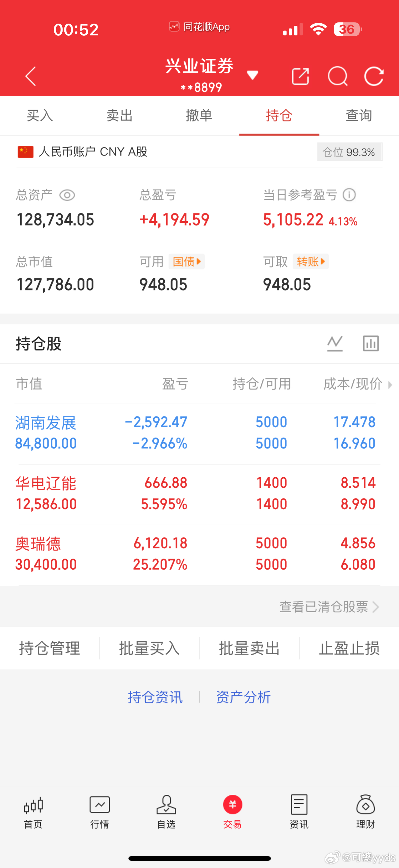Tap 湖南发展 loss value -2,592.47

coord(156,422)
